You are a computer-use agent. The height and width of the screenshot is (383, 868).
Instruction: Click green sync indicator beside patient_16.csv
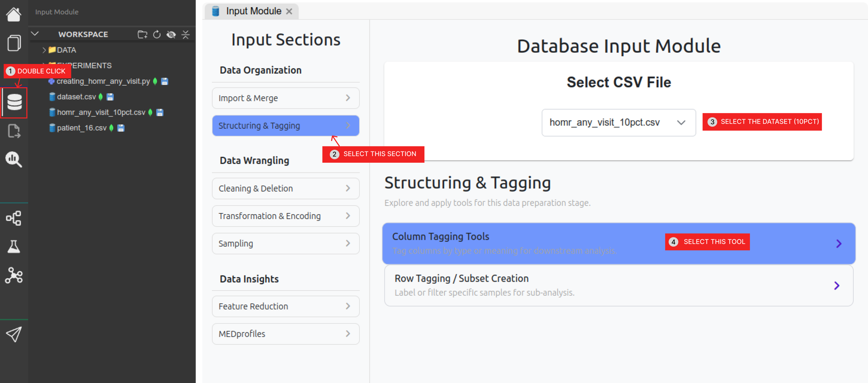point(112,128)
